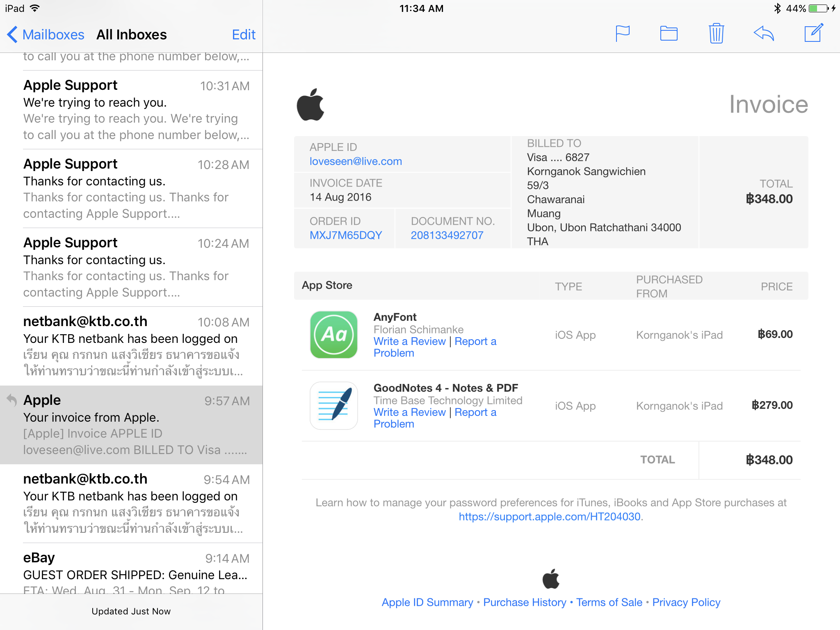This screenshot has height=630, width=840.
Task: Open order ID MXJ7M65DQY link
Action: click(x=346, y=235)
